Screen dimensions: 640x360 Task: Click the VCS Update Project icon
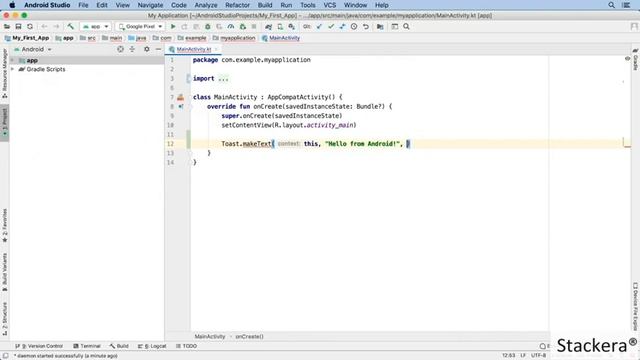(319, 27)
